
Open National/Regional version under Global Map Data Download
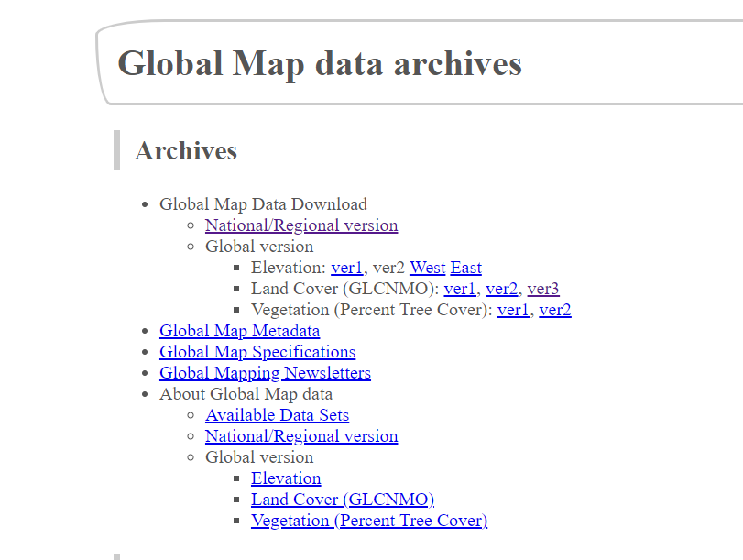[x=301, y=225]
